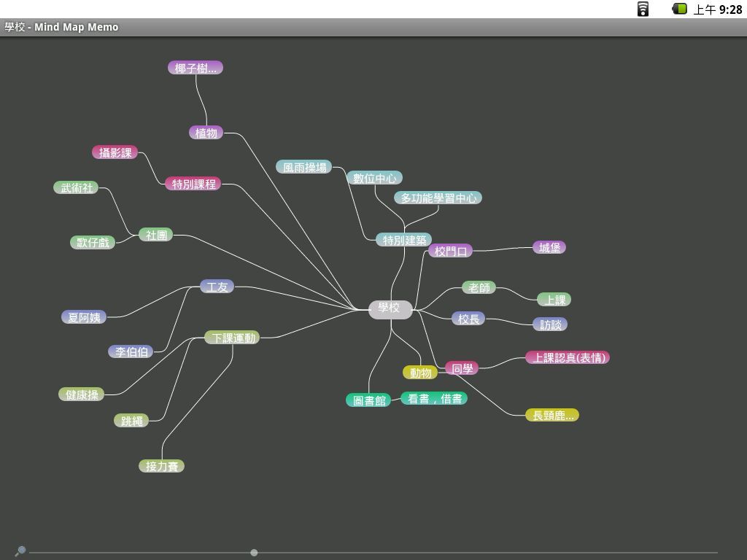Select the 社團 node

pyautogui.click(x=156, y=235)
